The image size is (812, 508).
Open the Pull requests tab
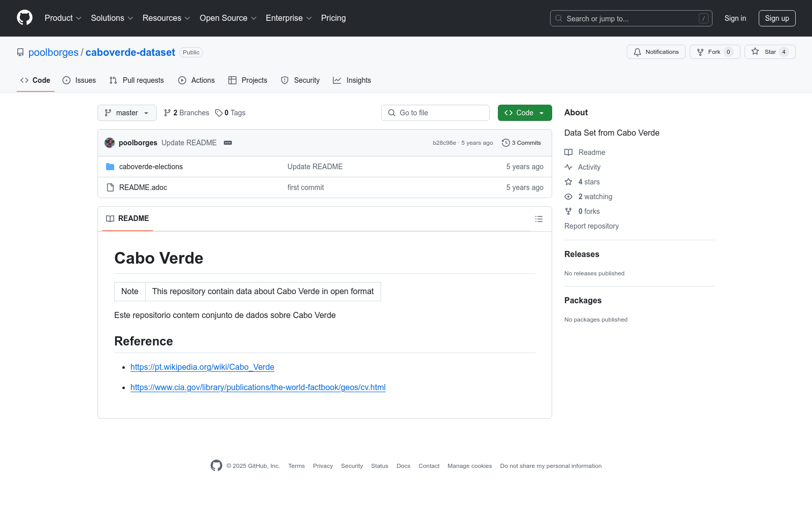(x=137, y=80)
